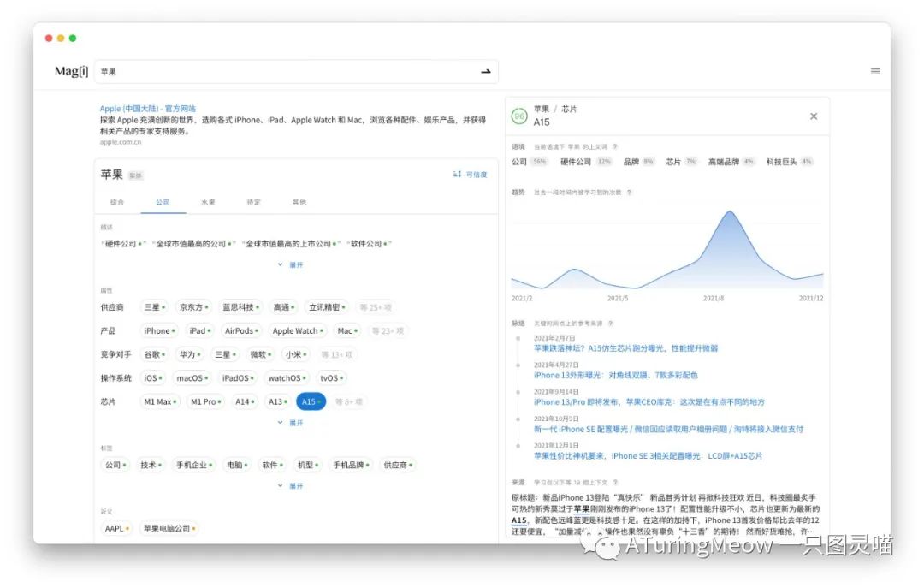Open 苹果性价比神机要来 article link
The image size is (924, 588).
pos(649,456)
